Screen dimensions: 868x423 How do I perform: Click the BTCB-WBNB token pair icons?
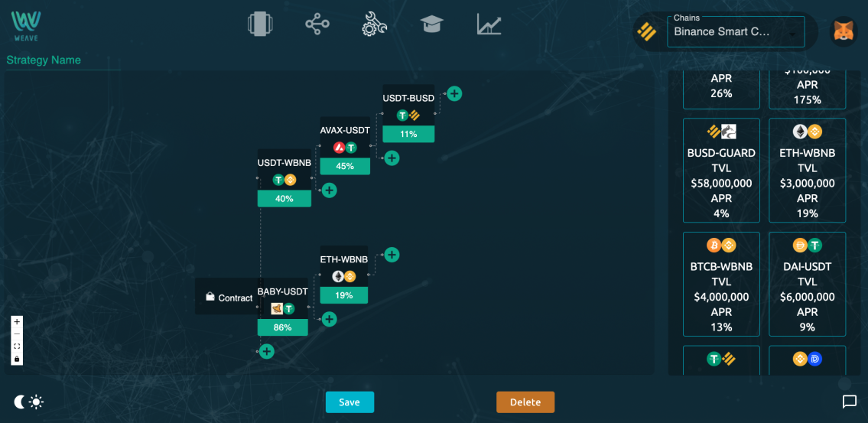pyautogui.click(x=721, y=245)
